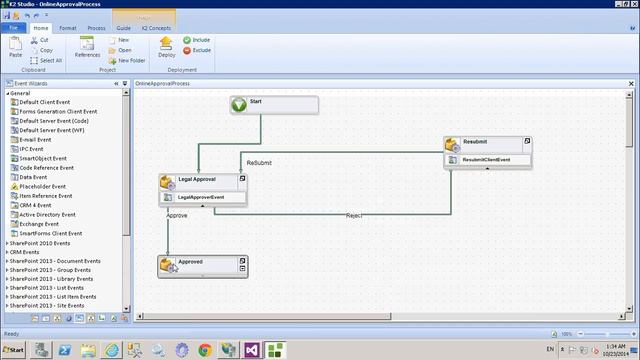The image size is (640, 360).
Task: Click the Approved activity icon
Action: pyautogui.click(x=168, y=265)
